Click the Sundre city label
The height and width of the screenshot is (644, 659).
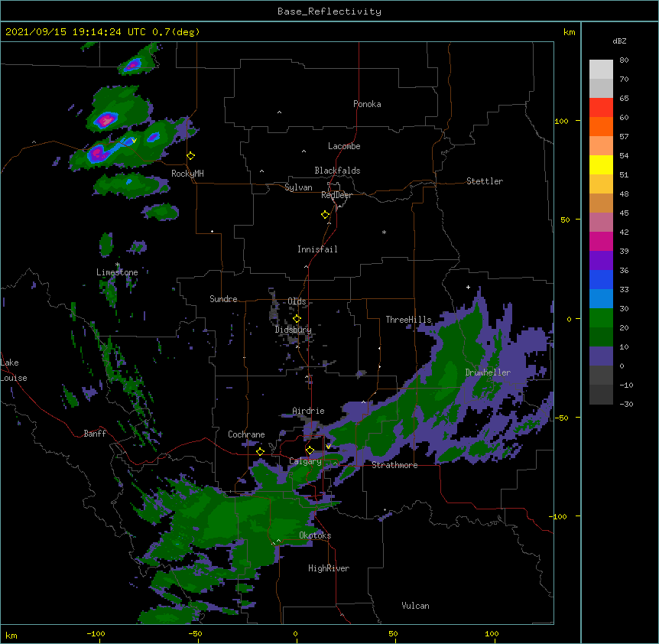(223, 299)
